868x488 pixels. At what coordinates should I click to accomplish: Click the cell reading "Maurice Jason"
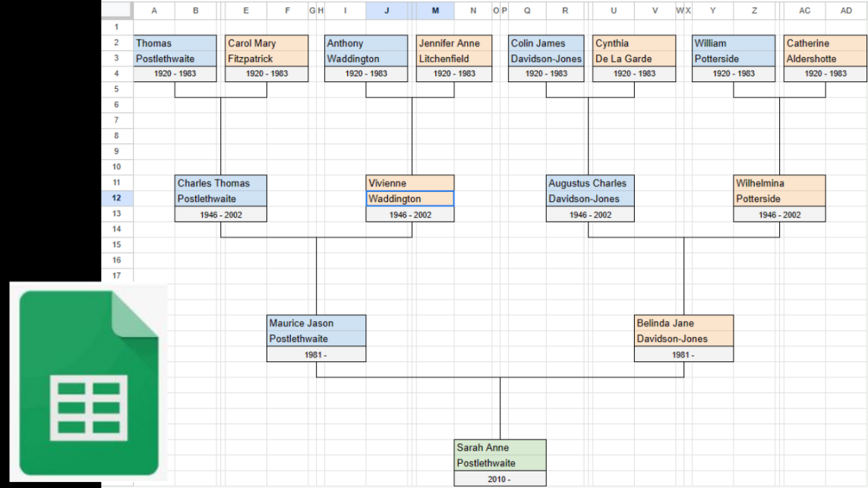click(x=316, y=323)
